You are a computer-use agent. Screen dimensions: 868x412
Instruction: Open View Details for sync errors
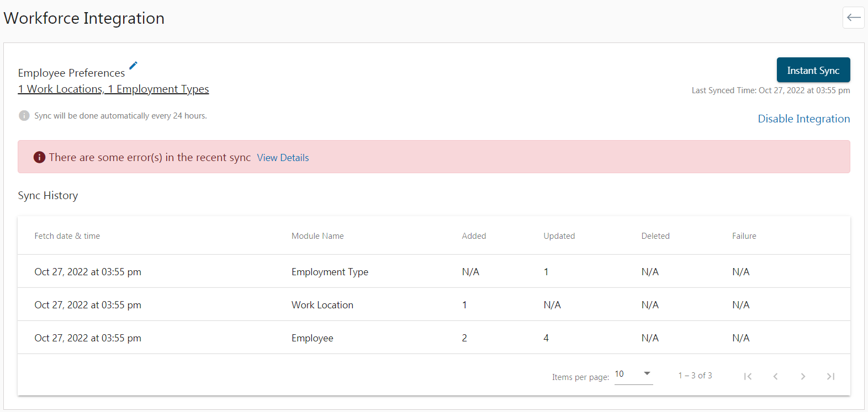pyautogui.click(x=283, y=158)
